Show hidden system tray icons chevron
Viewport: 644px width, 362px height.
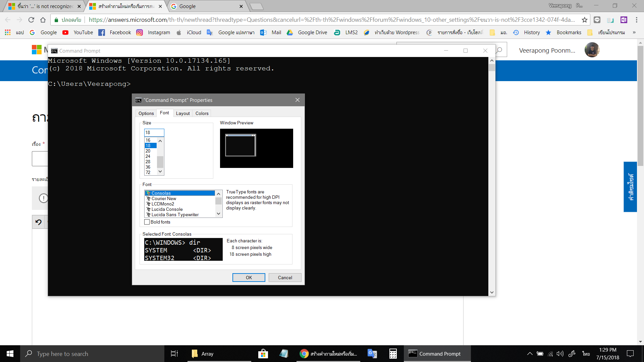click(x=530, y=354)
